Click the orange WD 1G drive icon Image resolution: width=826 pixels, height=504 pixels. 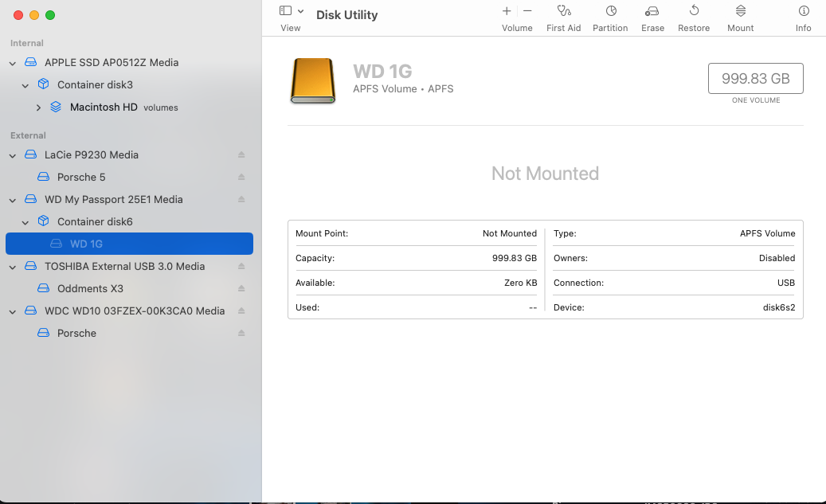(x=313, y=80)
